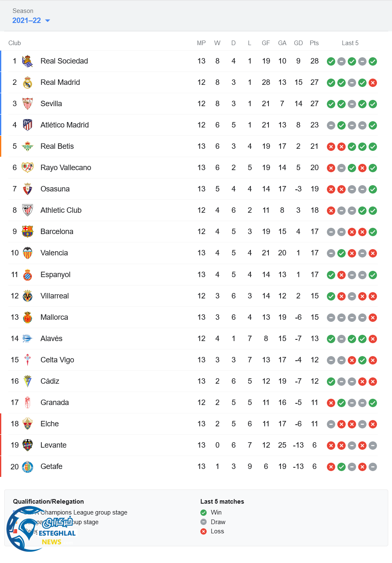Click the Barcelona club crest

click(x=28, y=232)
